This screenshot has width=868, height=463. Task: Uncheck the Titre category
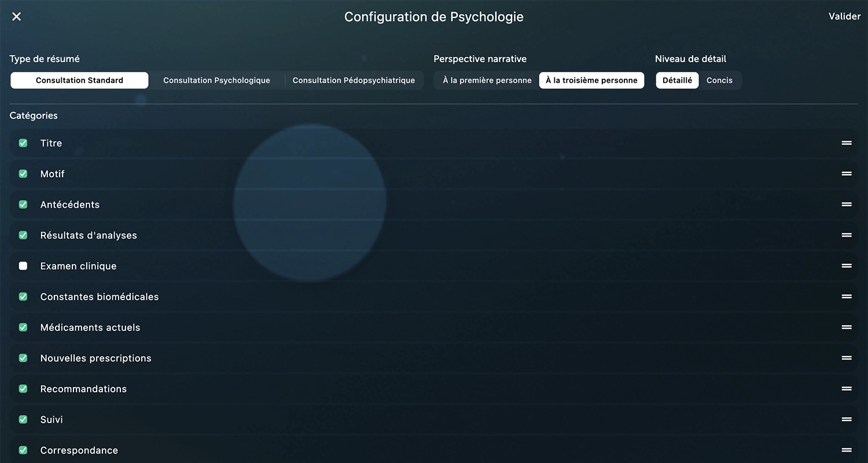[23, 143]
